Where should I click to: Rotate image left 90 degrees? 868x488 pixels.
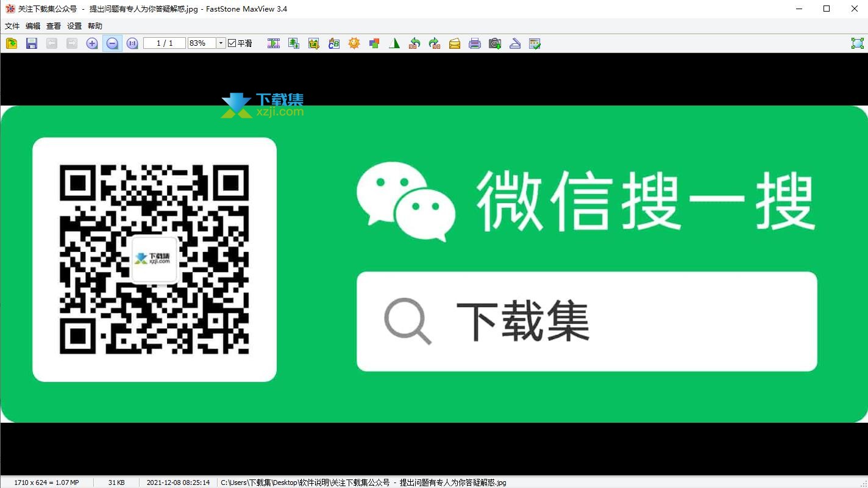pos(414,43)
